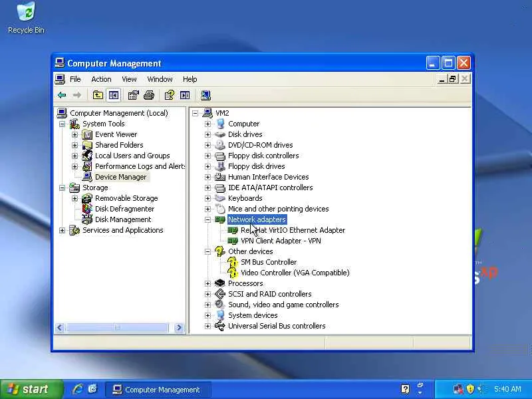Expand the Disk drives node
The height and width of the screenshot is (399, 532).
click(207, 135)
